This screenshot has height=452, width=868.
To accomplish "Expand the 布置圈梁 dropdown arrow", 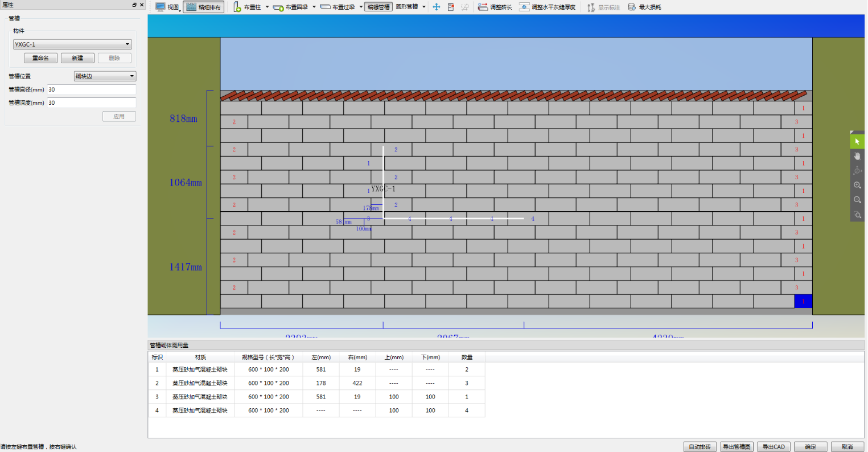I will pos(314,7).
